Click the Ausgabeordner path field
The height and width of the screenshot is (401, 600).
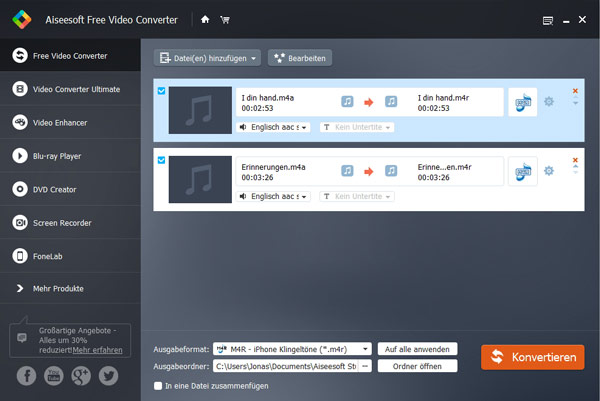285,366
